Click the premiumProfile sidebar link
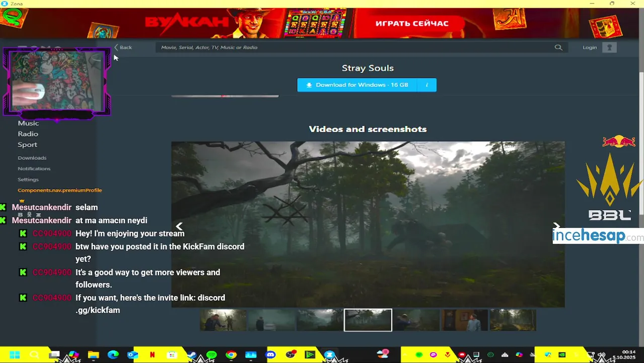This screenshot has height=363, width=644. point(59,190)
